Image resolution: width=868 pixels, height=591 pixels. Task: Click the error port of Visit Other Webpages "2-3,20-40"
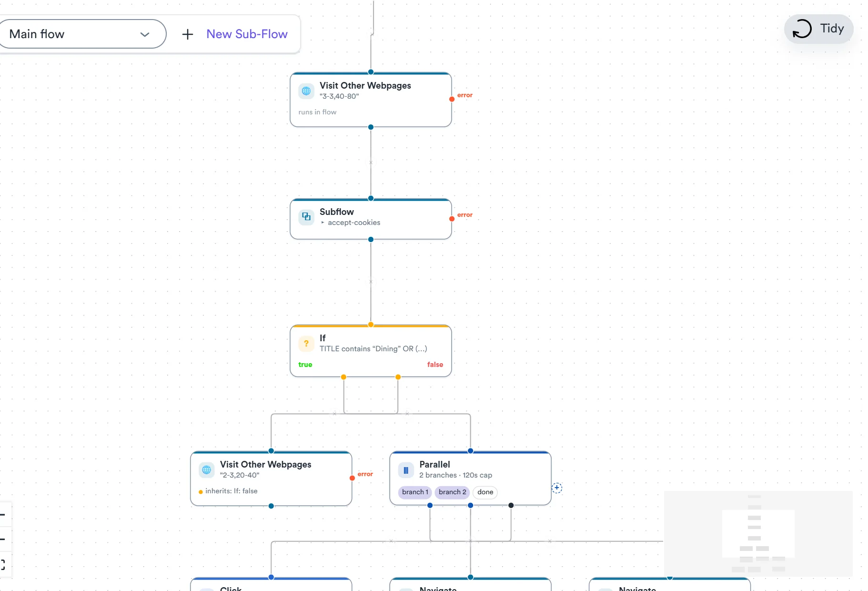coord(352,478)
